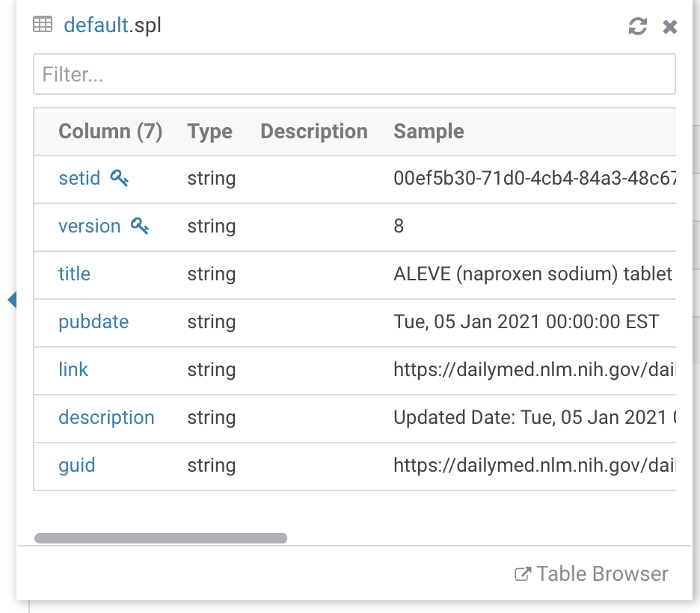
Task: Select the title column
Action: tap(74, 274)
